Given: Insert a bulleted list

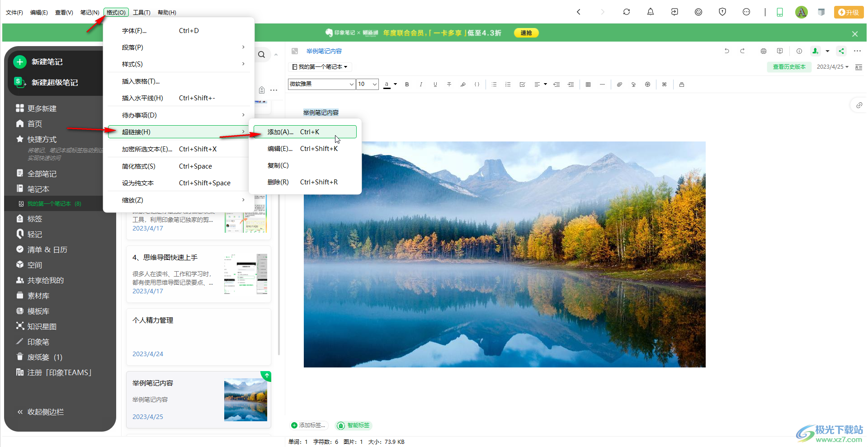Looking at the screenshot, I should (494, 85).
